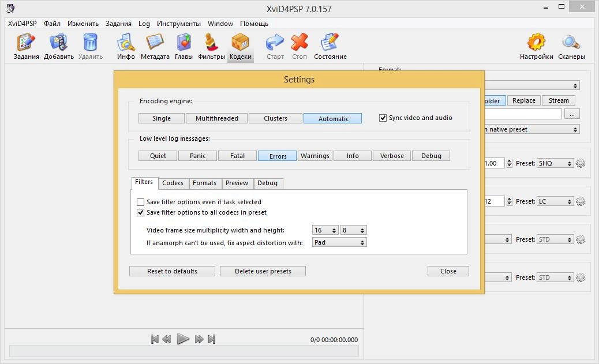The image size is (599, 364).
Task: Click the play button
Action: 183,339
